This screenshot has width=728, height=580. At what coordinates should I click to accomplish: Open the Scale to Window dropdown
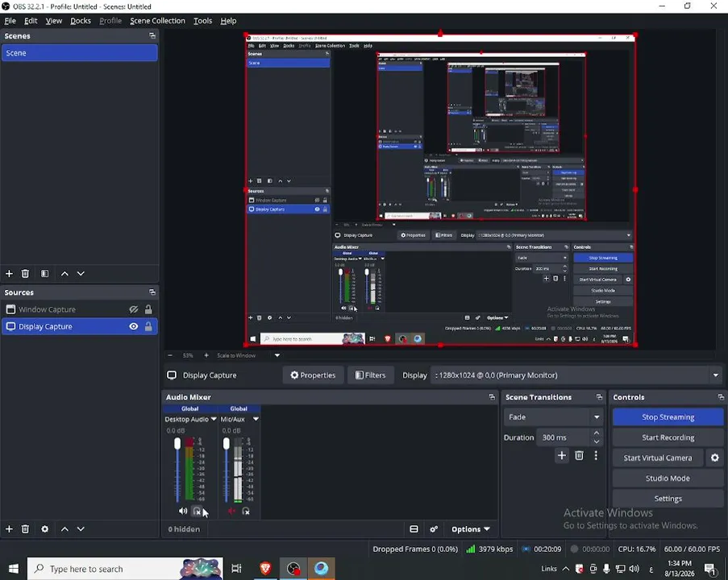pos(277,355)
